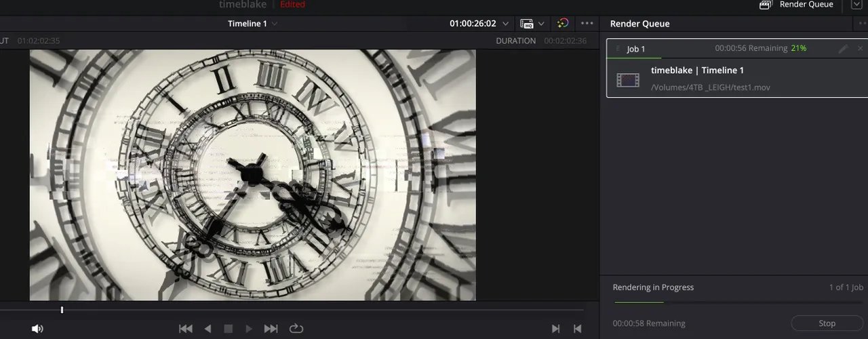
Task: Toggle loop playback icon
Action: [296, 329]
